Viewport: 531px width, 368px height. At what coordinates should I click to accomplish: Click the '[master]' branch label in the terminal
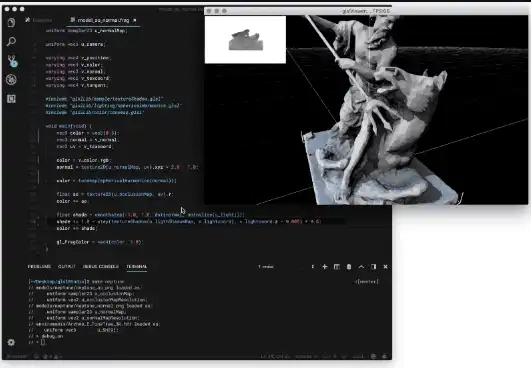367,281
